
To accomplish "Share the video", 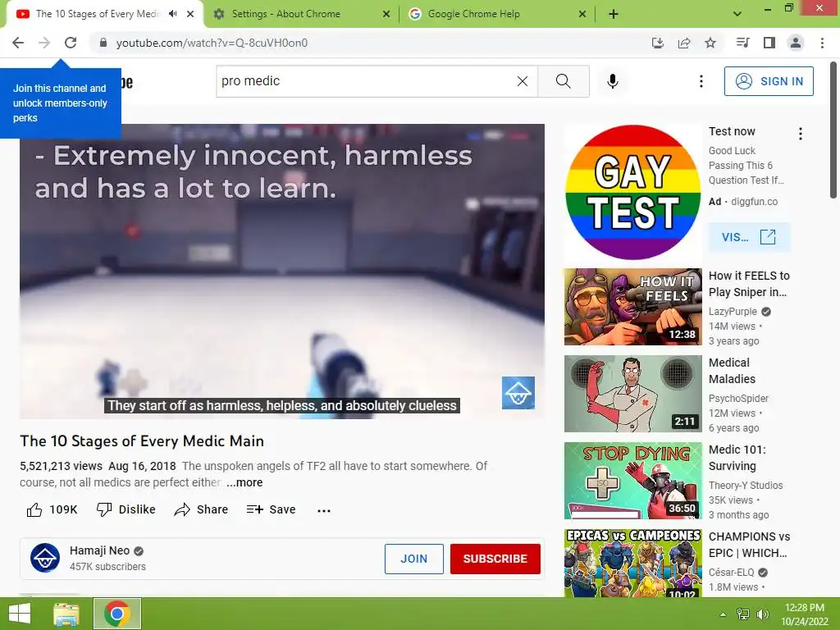I will 202,509.
